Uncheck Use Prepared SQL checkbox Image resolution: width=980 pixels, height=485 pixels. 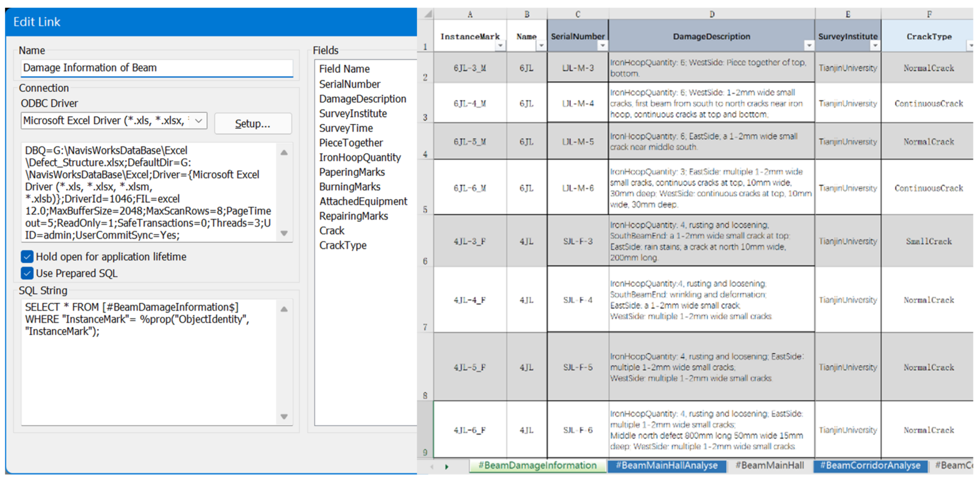tap(27, 273)
